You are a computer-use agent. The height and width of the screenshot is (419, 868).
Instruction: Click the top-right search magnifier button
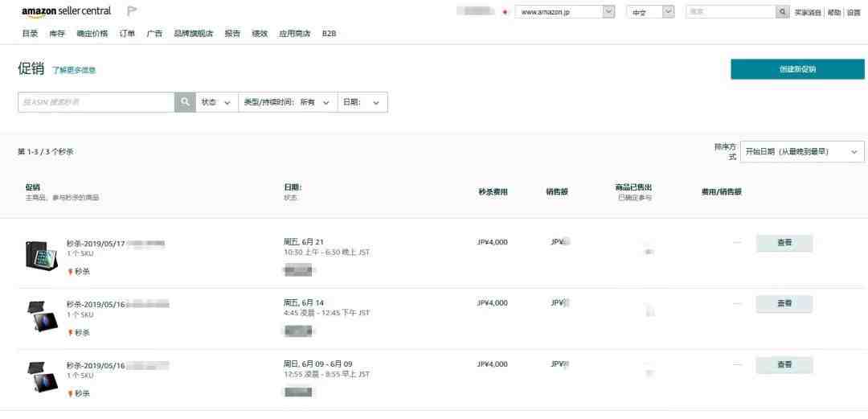783,12
